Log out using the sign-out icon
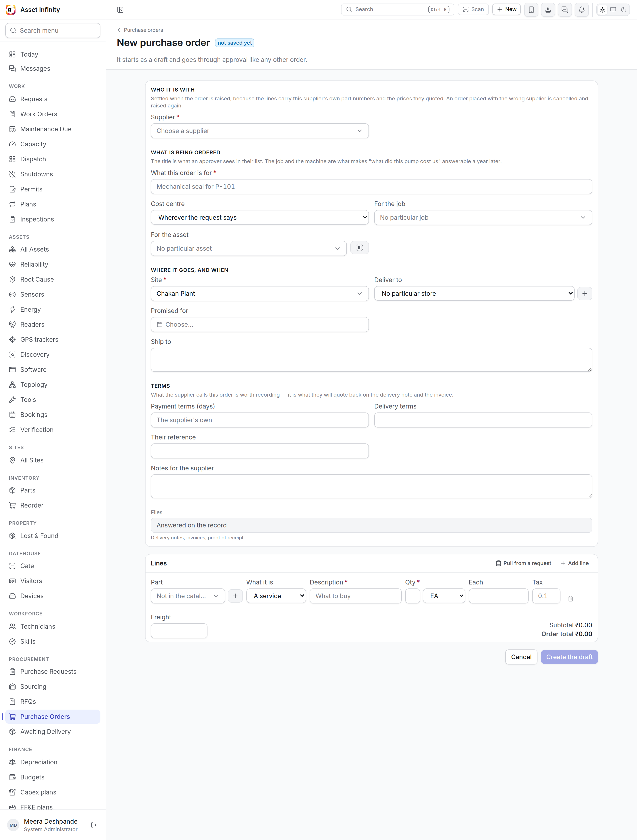Image resolution: width=637 pixels, height=840 pixels. click(x=94, y=825)
